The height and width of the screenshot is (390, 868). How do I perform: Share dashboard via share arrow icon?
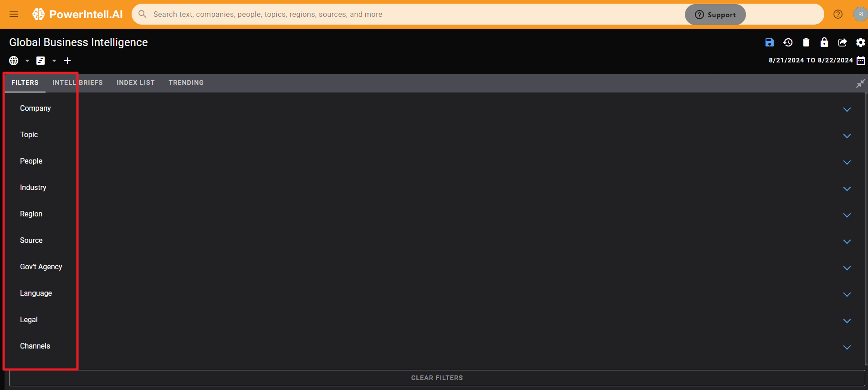pyautogui.click(x=842, y=42)
